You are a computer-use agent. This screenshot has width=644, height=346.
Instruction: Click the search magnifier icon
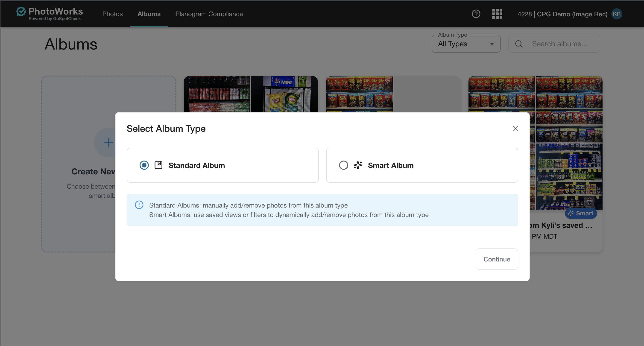coord(518,44)
